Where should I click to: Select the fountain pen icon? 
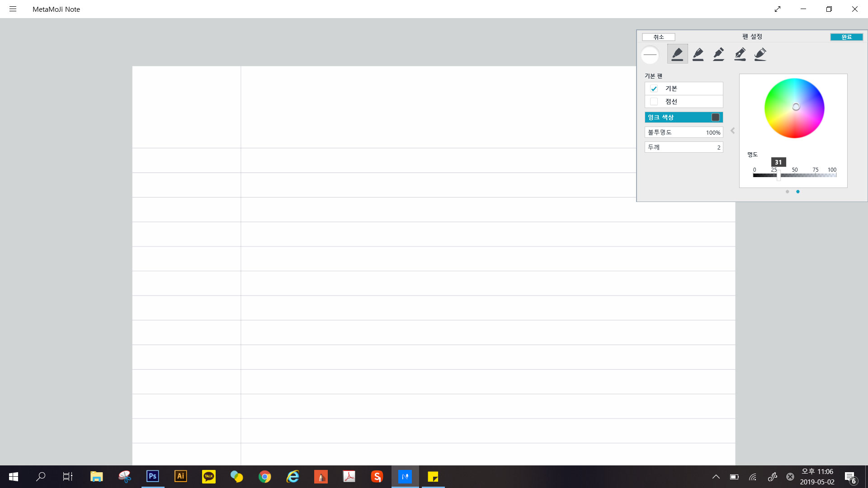coord(740,54)
